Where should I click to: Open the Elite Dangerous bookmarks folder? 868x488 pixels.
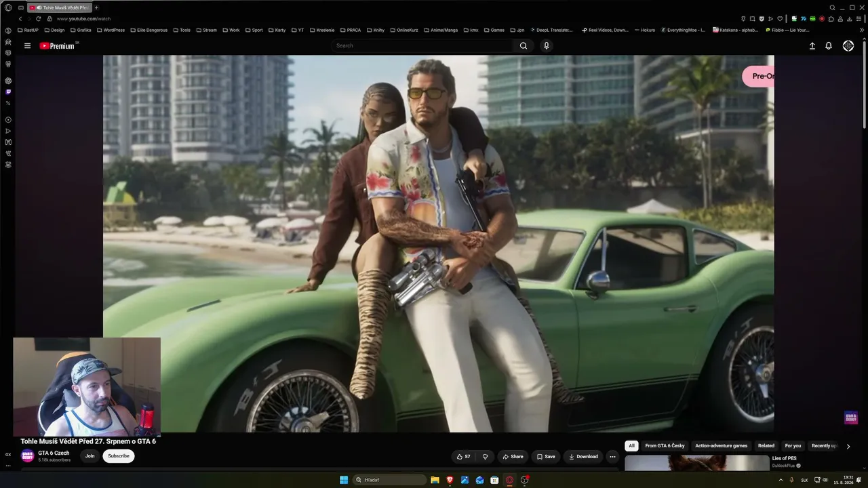(149, 30)
